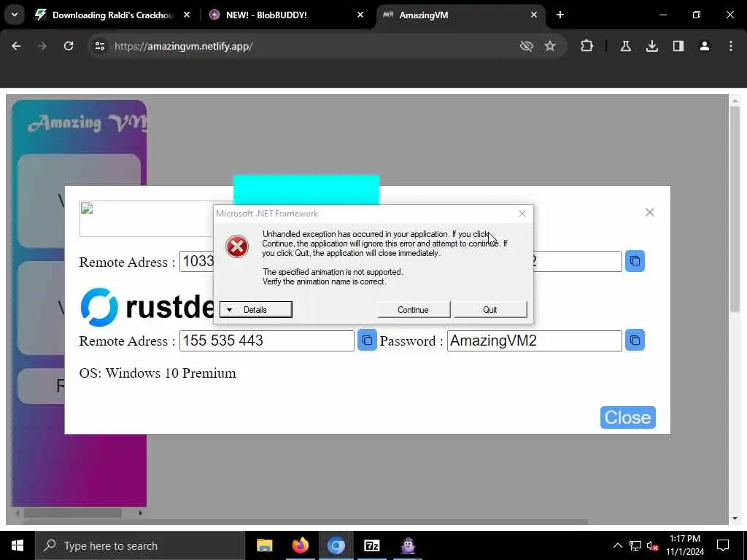Click the first Remote Adress field
747x560 pixels.
coord(197,262)
